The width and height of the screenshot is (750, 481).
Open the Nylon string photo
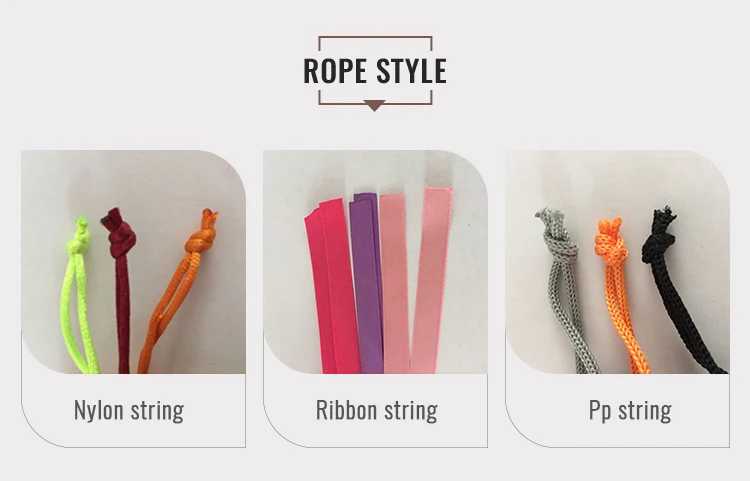pyautogui.click(x=133, y=262)
